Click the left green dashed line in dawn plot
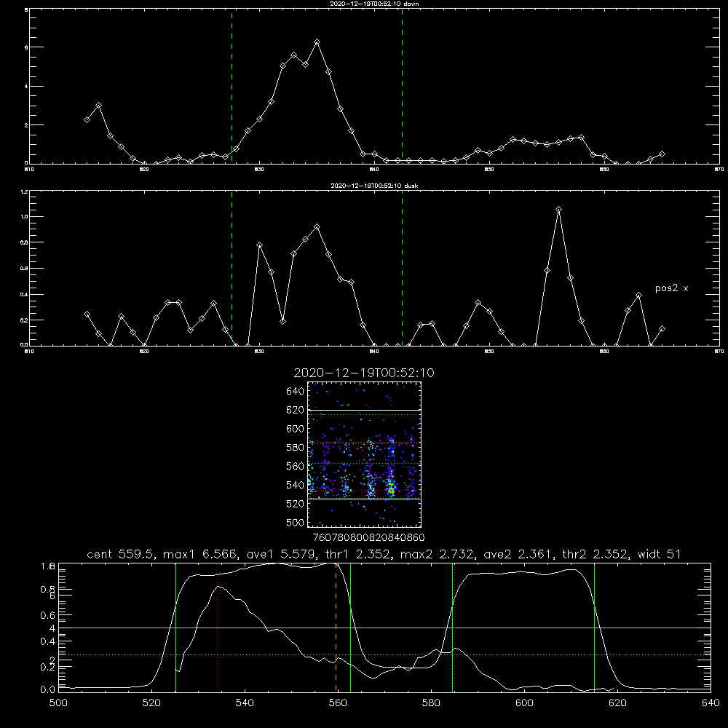 (x=232, y=87)
